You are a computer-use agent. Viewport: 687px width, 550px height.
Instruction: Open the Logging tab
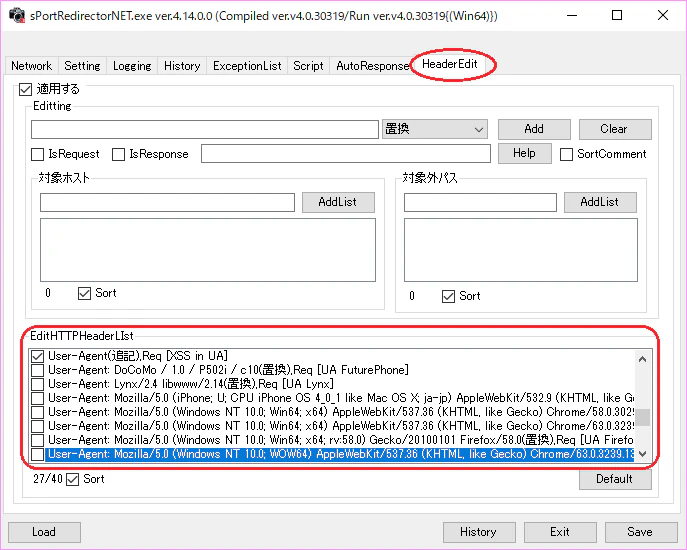pos(132,66)
